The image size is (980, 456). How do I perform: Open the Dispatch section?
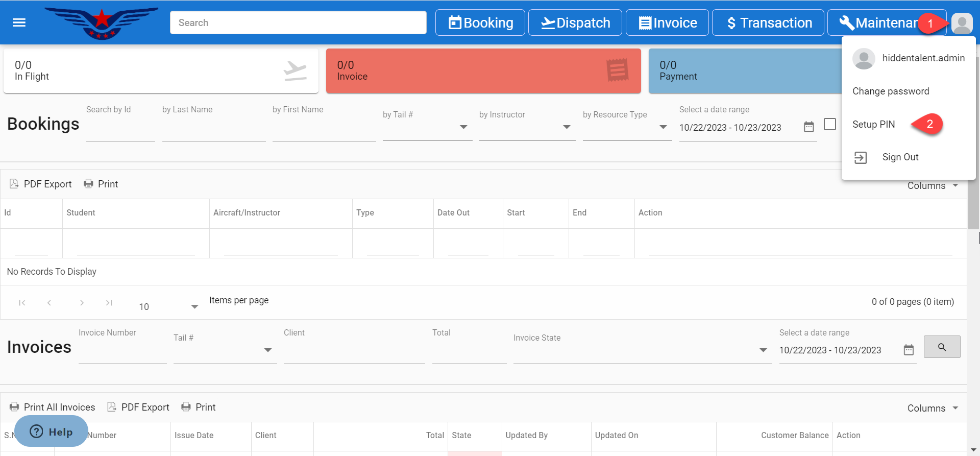(x=575, y=23)
